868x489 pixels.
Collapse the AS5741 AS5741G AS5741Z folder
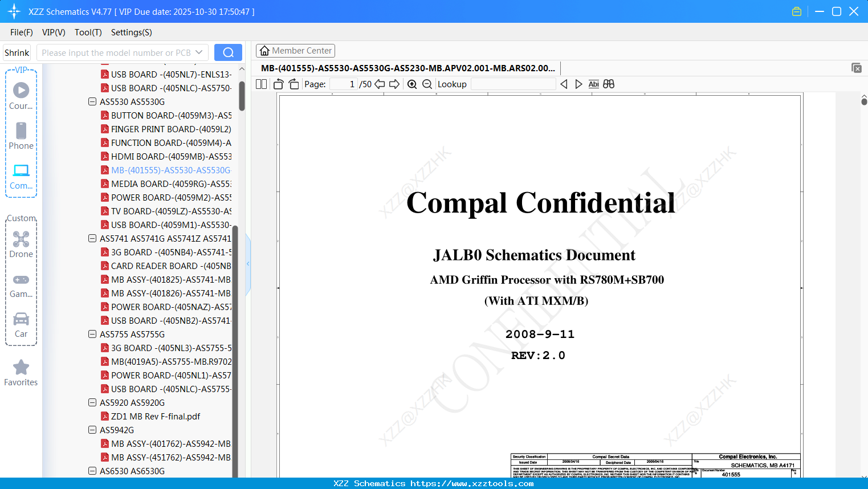[x=92, y=238]
